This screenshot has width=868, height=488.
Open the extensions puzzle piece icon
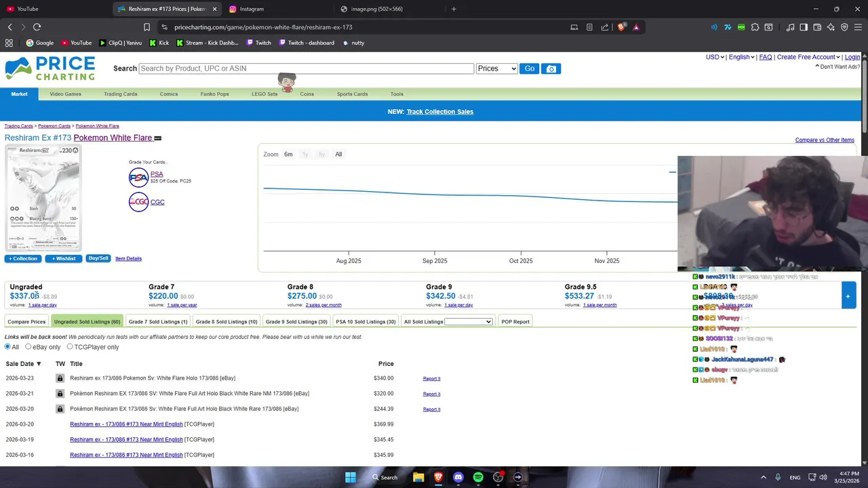(x=755, y=27)
